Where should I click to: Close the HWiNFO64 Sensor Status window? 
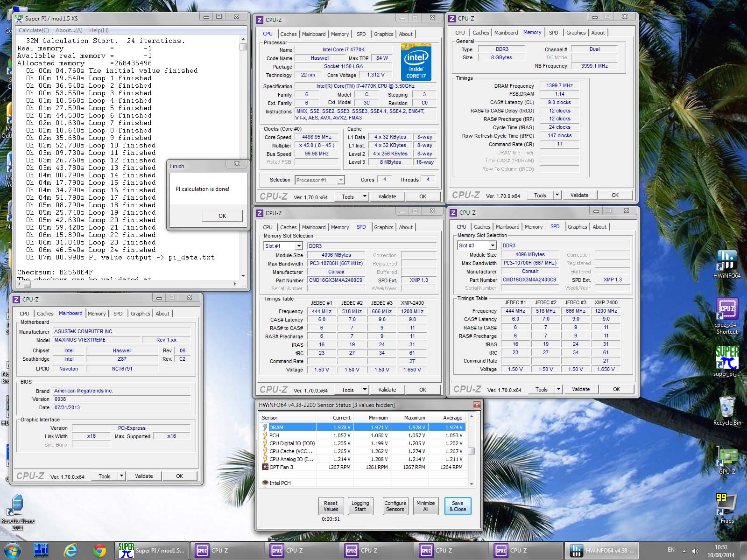click(x=476, y=405)
